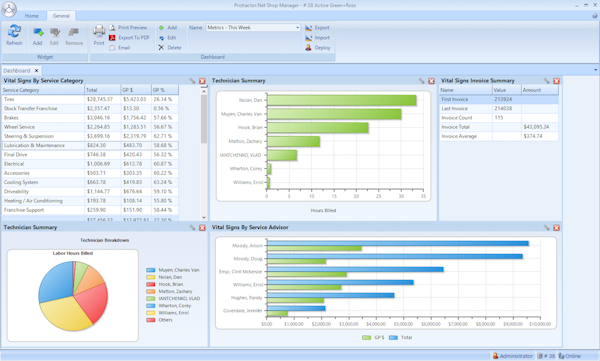600x361 pixels.
Task: Deploy the dashboard
Action: (318, 48)
